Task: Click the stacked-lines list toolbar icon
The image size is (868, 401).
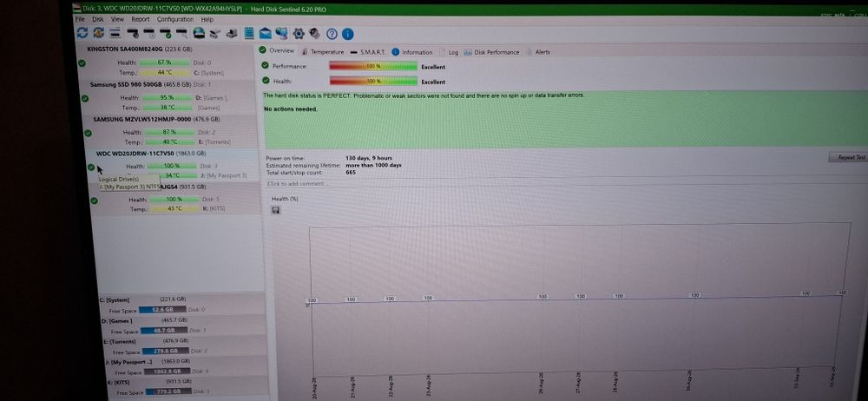Action: pos(115,33)
